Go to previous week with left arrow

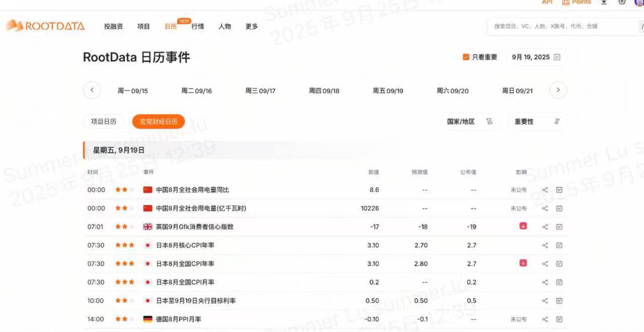[x=92, y=90]
